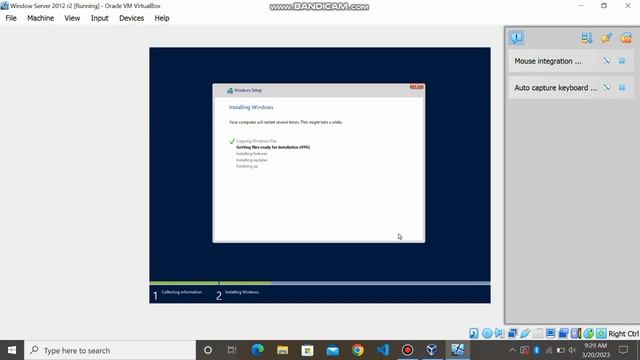The height and width of the screenshot is (360, 640).
Task: Switch to the running VM taskbar icon
Action: pos(458,350)
